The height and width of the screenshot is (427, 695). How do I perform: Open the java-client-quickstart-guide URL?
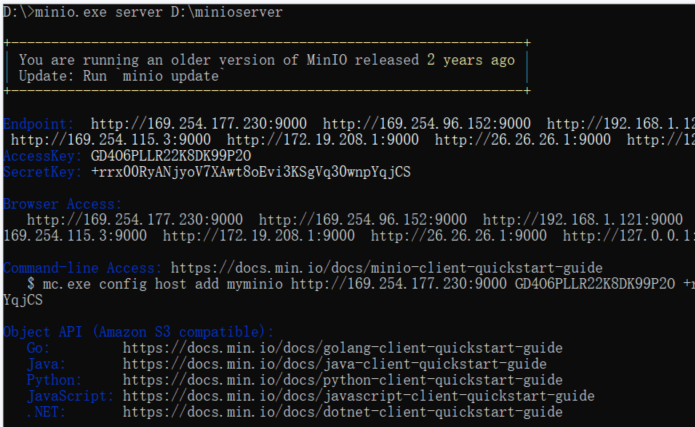click(335, 364)
